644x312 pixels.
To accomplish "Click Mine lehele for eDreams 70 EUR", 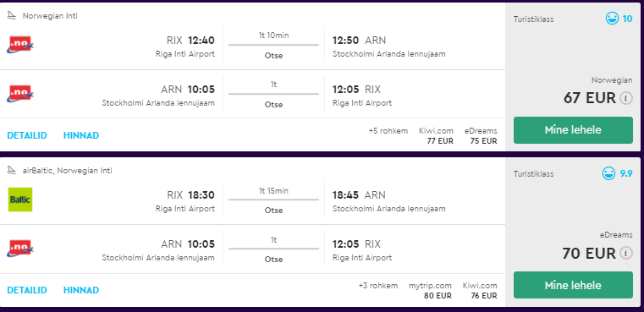I will 573,285.
